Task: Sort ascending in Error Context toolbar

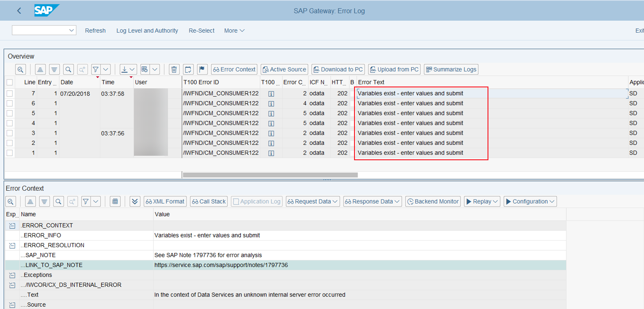Action: click(30, 201)
